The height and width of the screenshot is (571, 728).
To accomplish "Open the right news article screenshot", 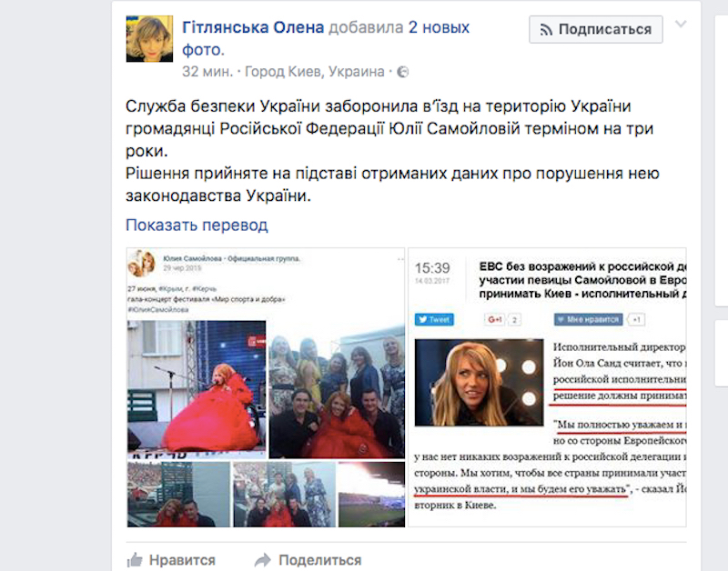I will click(547, 387).
